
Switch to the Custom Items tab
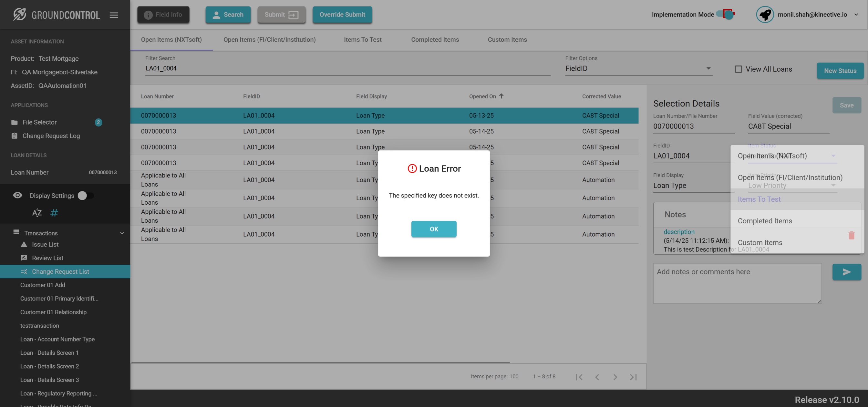[x=507, y=39]
